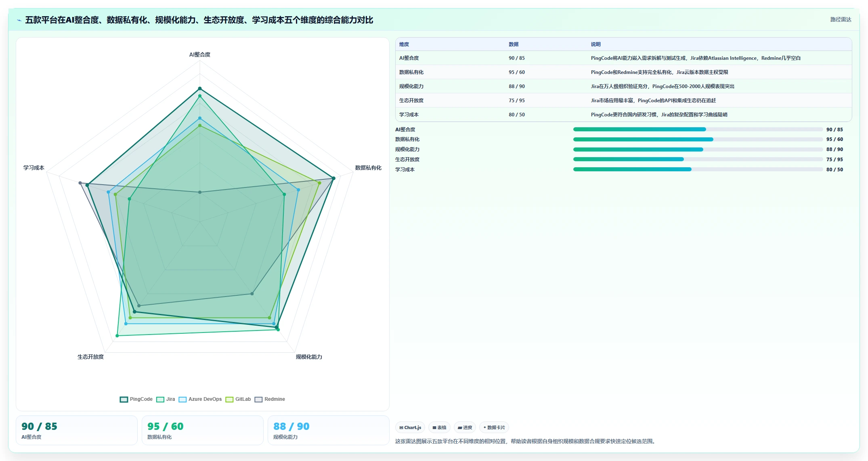This screenshot has height=461, width=868.
Task: Click the 说明 column header
Action: coord(596,44)
